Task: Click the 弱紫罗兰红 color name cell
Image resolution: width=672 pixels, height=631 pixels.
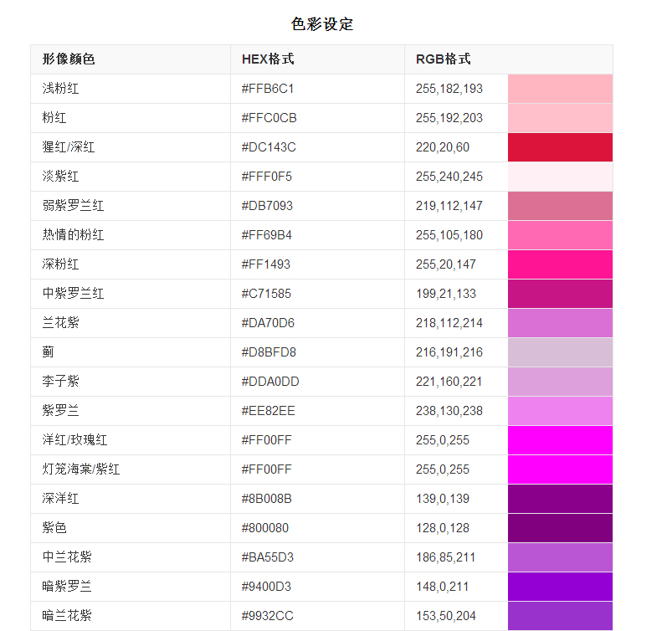Action: [131, 206]
